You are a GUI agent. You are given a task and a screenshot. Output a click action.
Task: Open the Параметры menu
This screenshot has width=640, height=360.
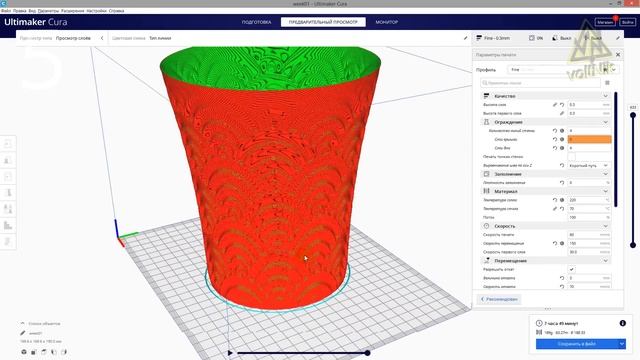click(48, 11)
